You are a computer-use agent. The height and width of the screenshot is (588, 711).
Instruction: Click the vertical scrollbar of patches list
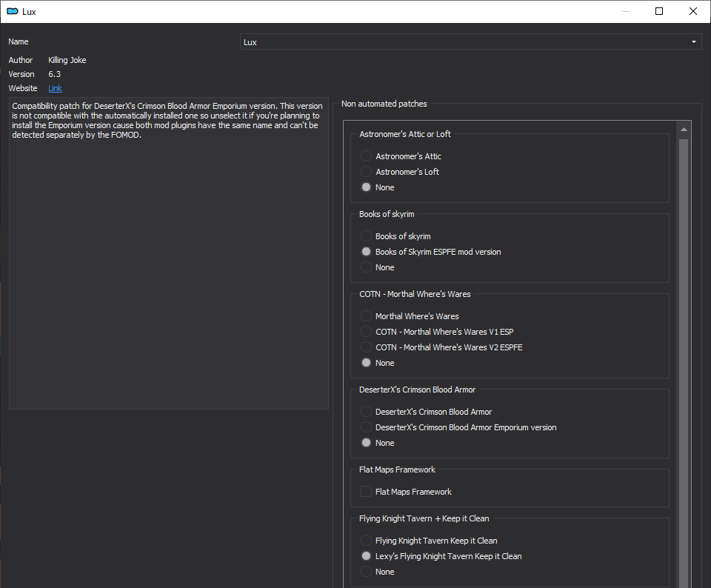(684, 363)
